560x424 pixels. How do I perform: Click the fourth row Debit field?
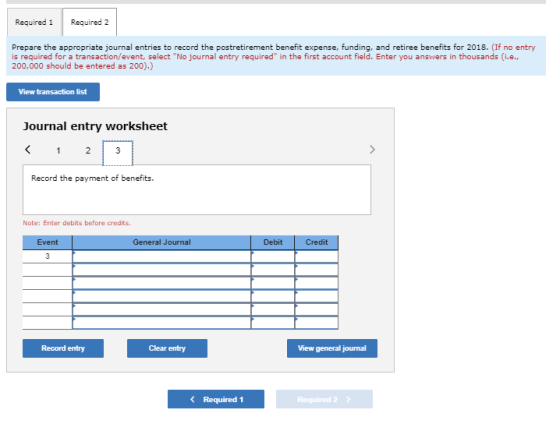click(x=273, y=296)
